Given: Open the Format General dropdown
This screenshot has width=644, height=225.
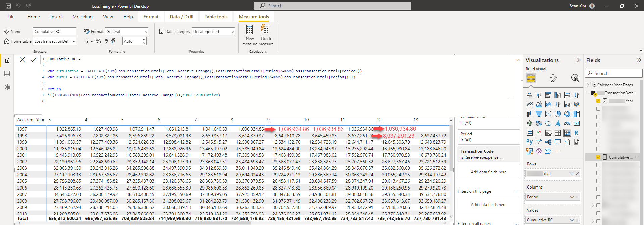Looking at the screenshot, I should point(126,32).
